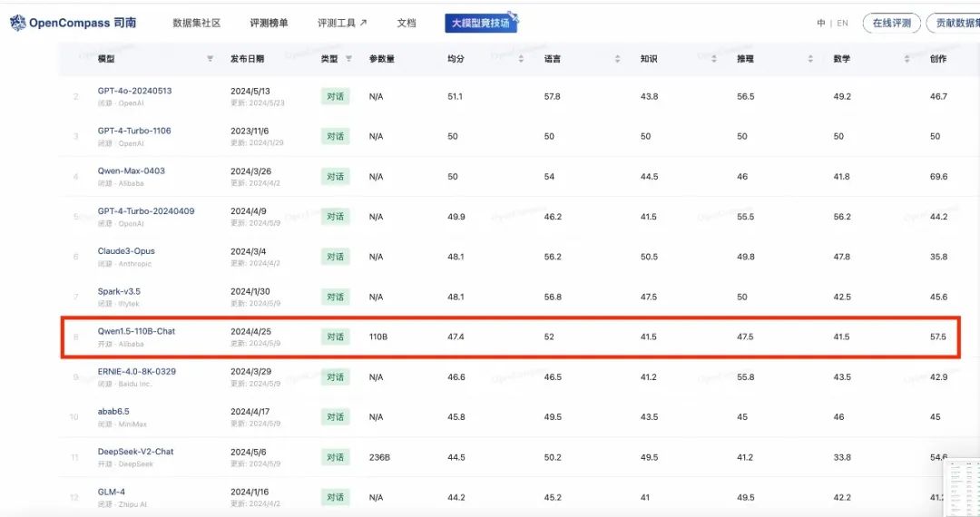Image resolution: width=980 pixels, height=517 pixels.
Task: Open the 数据集社区 menu item
Action: (196, 23)
